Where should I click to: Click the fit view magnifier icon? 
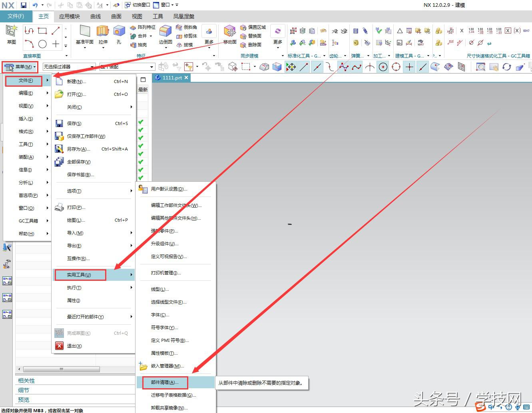click(480, 67)
